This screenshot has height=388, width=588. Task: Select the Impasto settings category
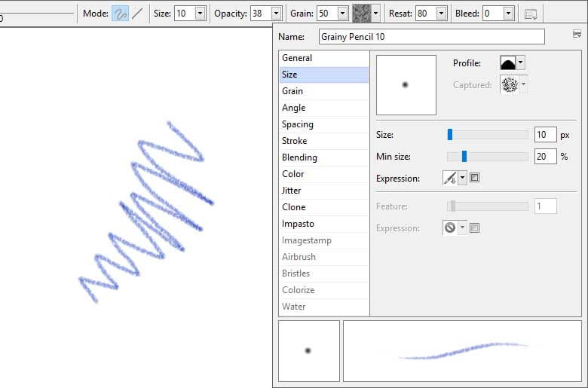point(298,224)
